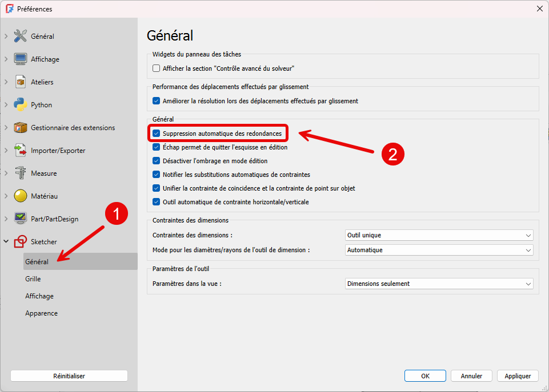Disable Désactiver l'ombrage en mode édition
The image size is (549, 392).
(x=157, y=161)
